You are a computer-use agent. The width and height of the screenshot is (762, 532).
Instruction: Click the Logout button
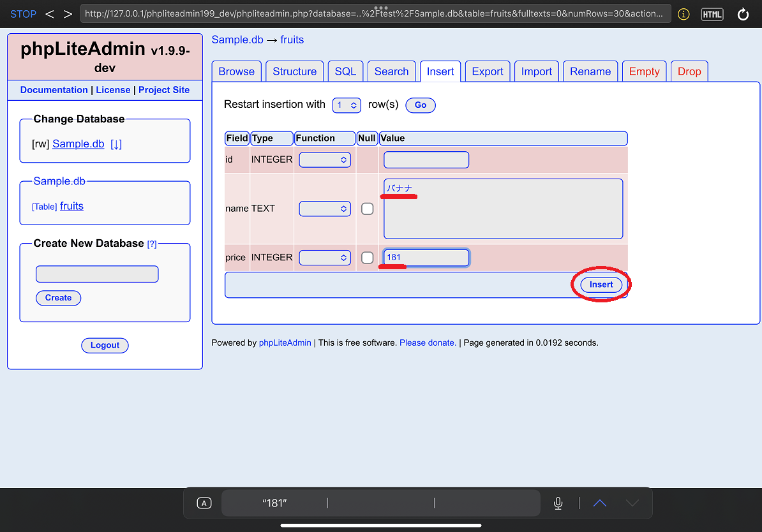(x=105, y=346)
